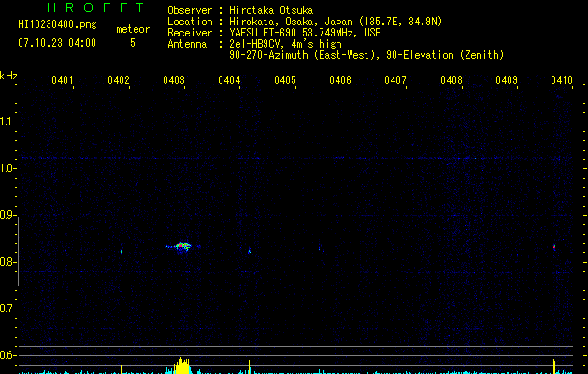This screenshot has height=374, width=588.
Task: Select the file name HI10230400.png
Action: coord(57,25)
